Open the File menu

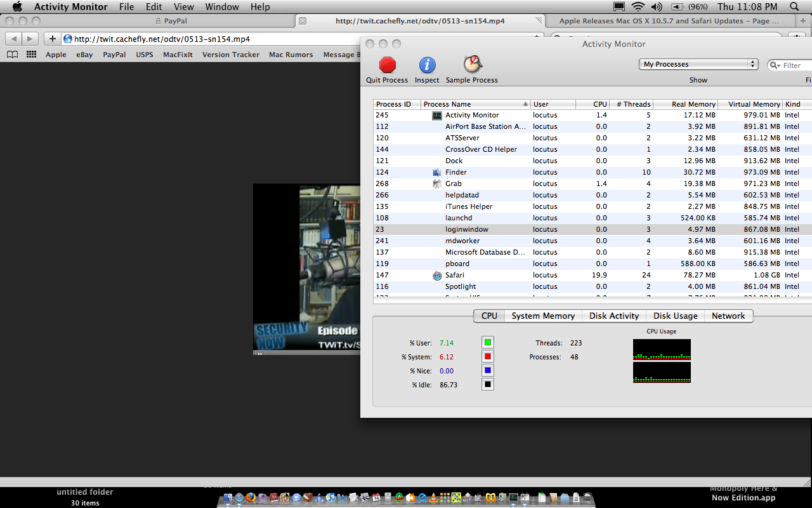point(127,7)
